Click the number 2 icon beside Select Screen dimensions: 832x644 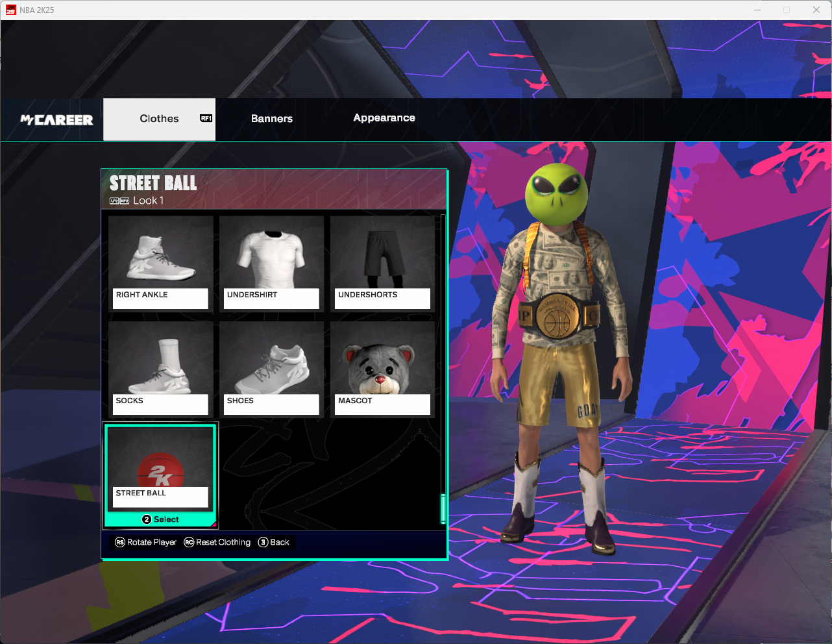[147, 519]
